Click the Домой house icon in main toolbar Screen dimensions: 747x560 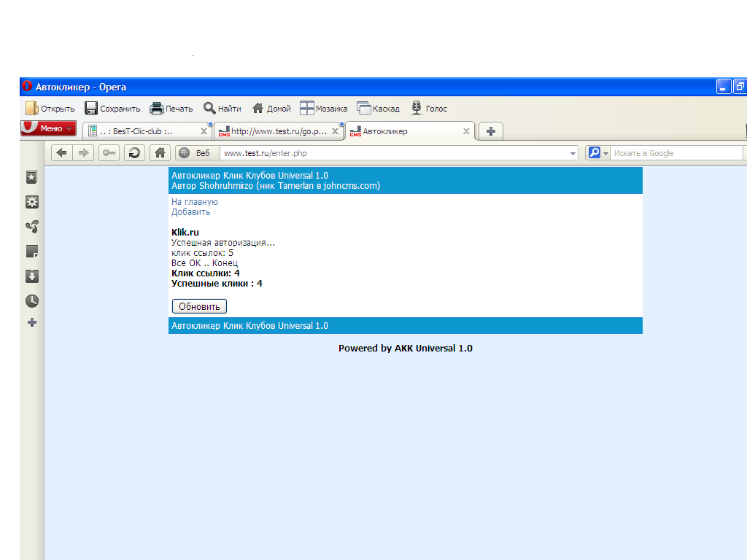tap(258, 108)
